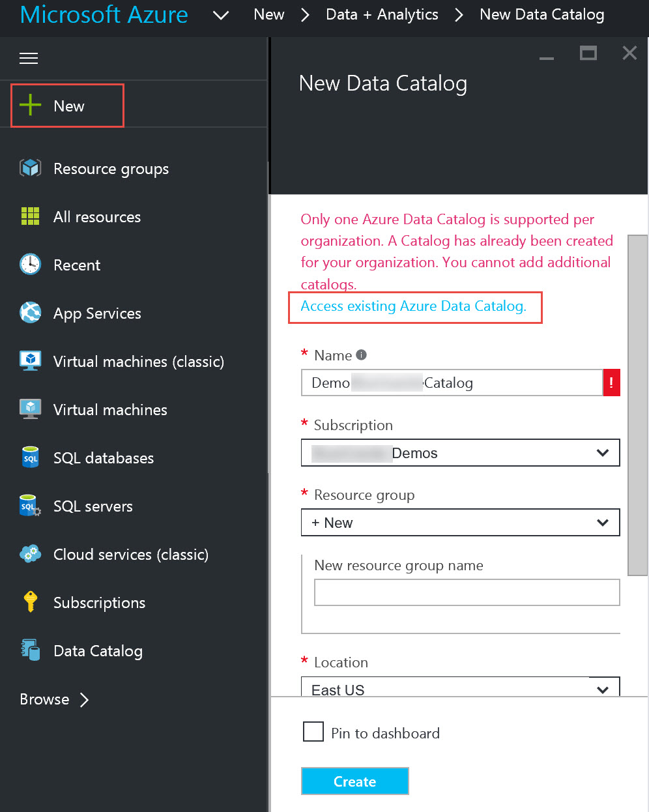Open the Location dropdown showing East US
The image size is (649, 812).
click(460, 687)
